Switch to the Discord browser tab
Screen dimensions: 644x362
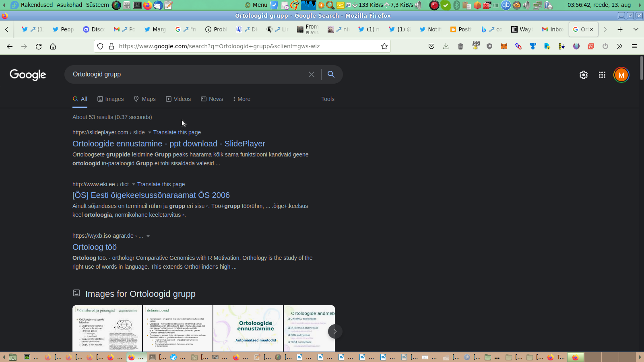point(94,29)
